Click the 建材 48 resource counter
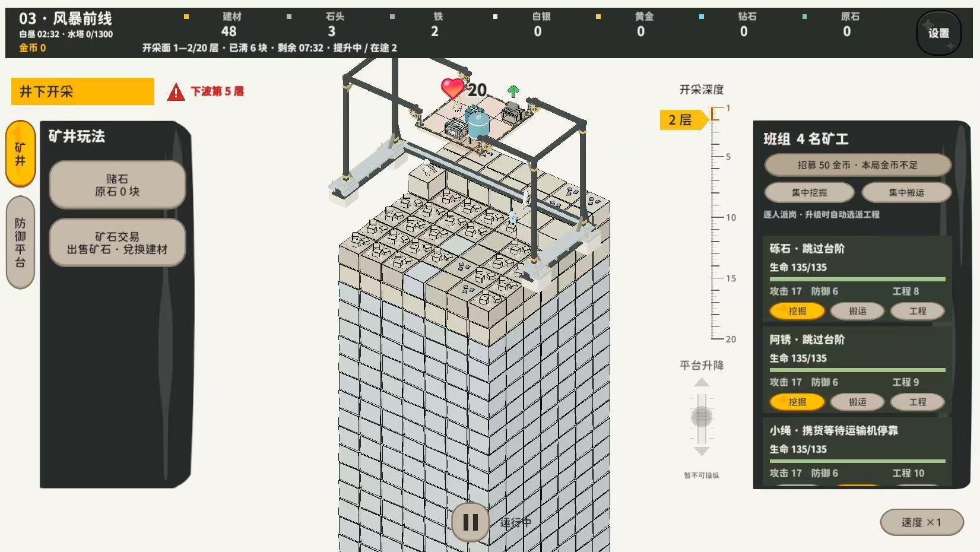 (x=230, y=25)
